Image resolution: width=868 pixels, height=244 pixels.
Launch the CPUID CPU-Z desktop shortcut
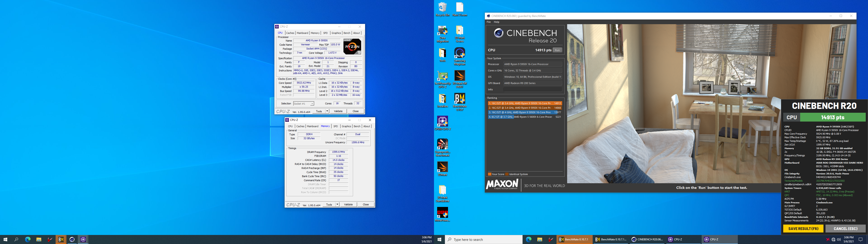442,123
